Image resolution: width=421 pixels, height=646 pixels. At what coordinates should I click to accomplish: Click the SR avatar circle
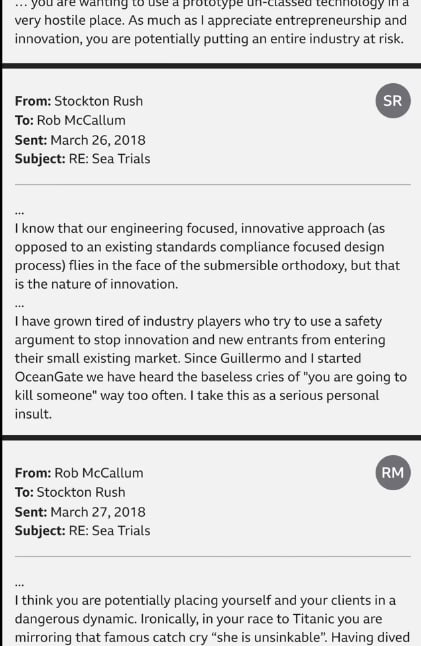coord(393,101)
